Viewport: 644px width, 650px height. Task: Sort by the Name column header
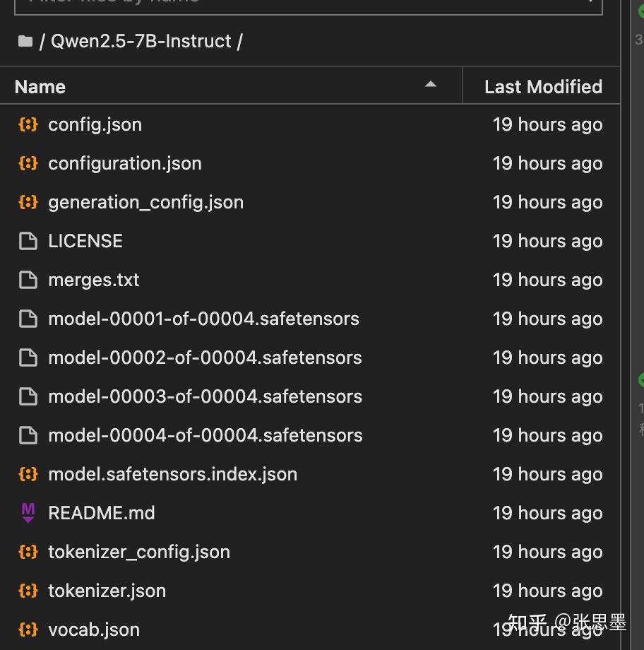[40, 87]
